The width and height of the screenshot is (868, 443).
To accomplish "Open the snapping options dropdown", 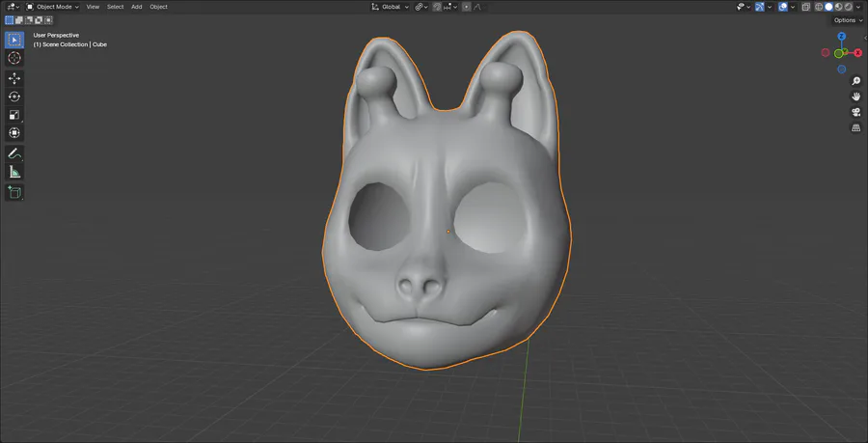I will coord(449,7).
